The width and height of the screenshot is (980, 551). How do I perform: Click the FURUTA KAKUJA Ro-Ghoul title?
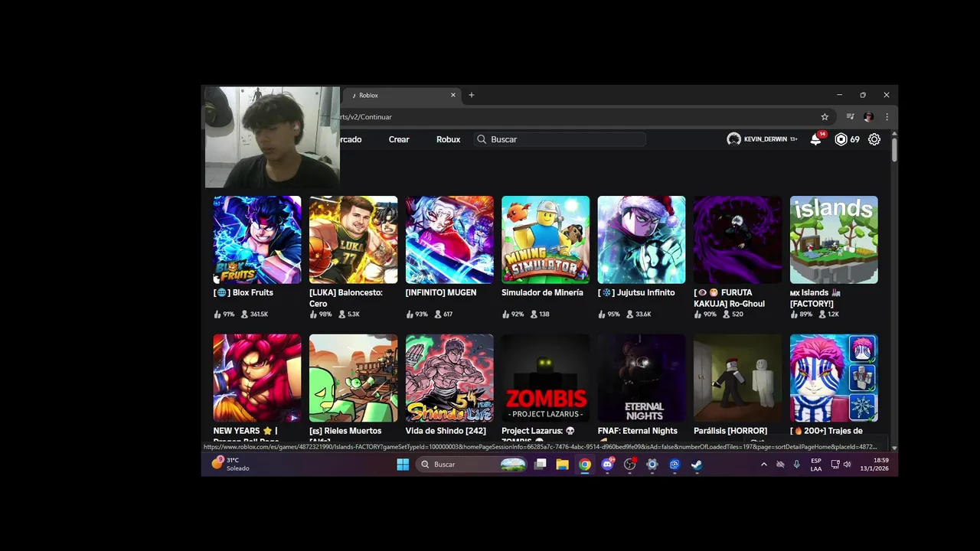[730, 298]
